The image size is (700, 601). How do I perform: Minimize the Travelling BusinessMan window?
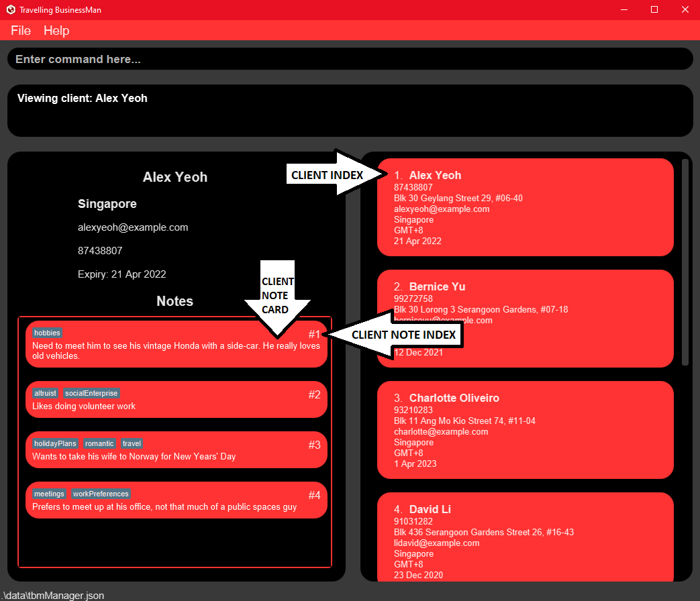[x=624, y=9]
